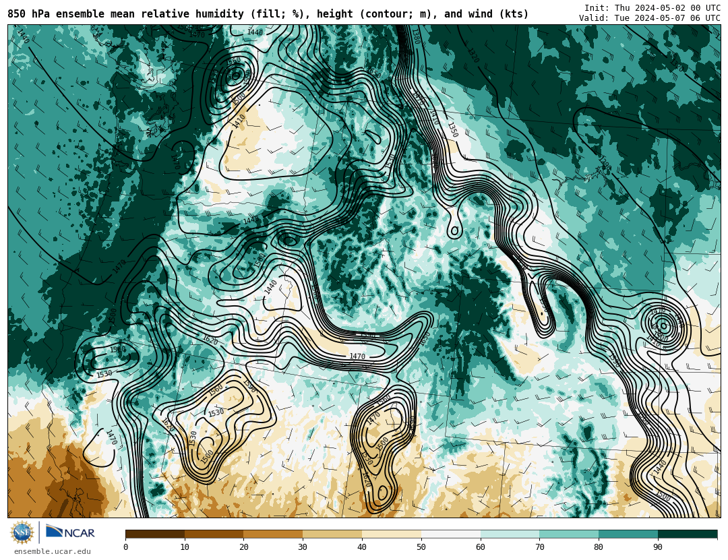Select the 40–50% pale beige colorbar segment
This screenshot has width=728, height=560.
[392, 534]
